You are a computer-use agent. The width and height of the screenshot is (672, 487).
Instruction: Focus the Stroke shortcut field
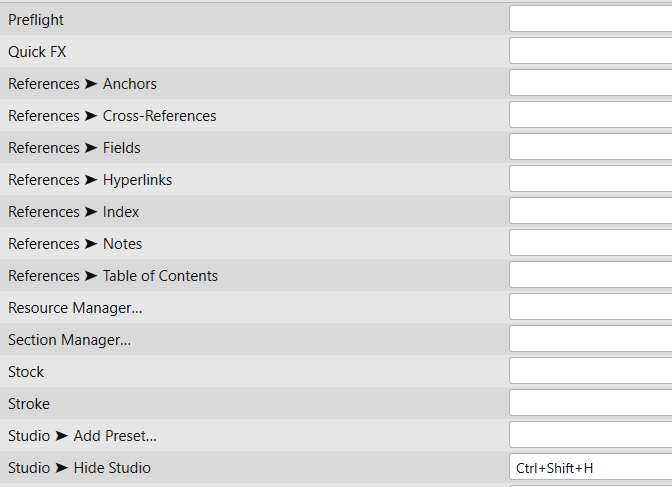[x=590, y=403]
